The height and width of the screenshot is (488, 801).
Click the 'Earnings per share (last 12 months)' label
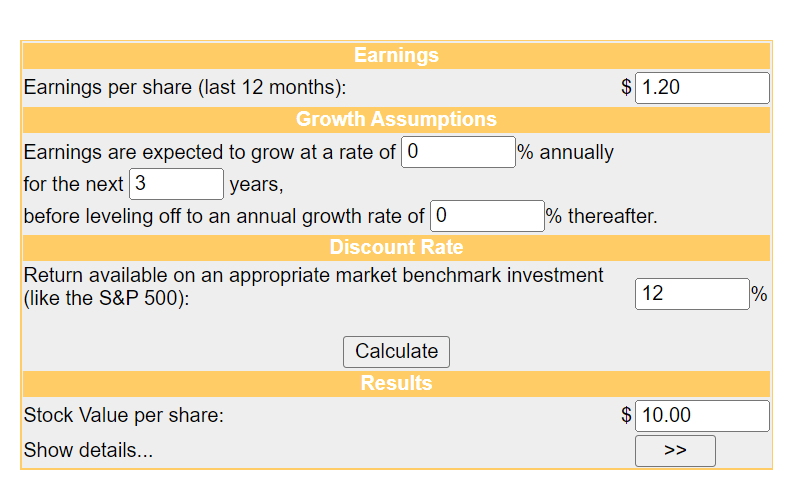(185, 88)
